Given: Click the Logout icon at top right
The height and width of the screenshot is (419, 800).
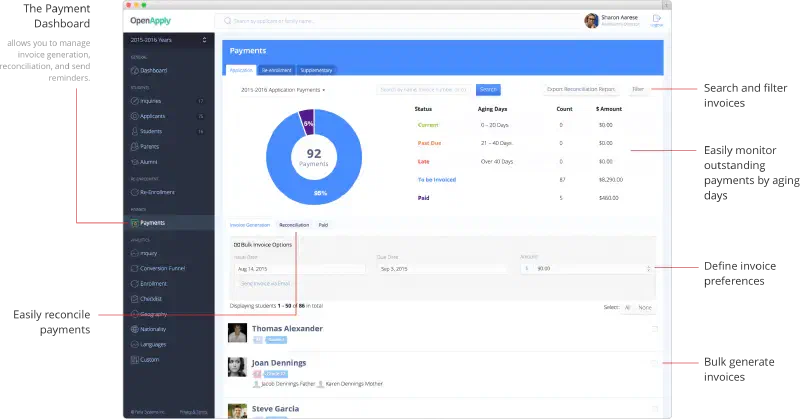Looking at the screenshot, I should pos(657,20).
